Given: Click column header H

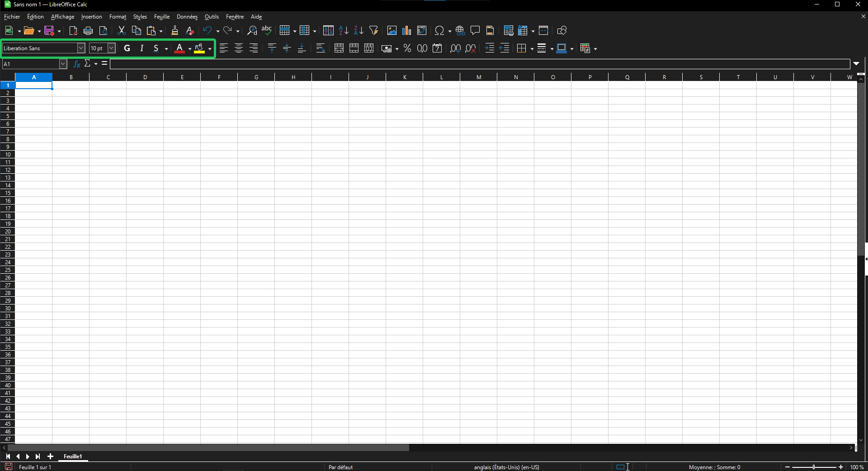Looking at the screenshot, I should point(293,77).
